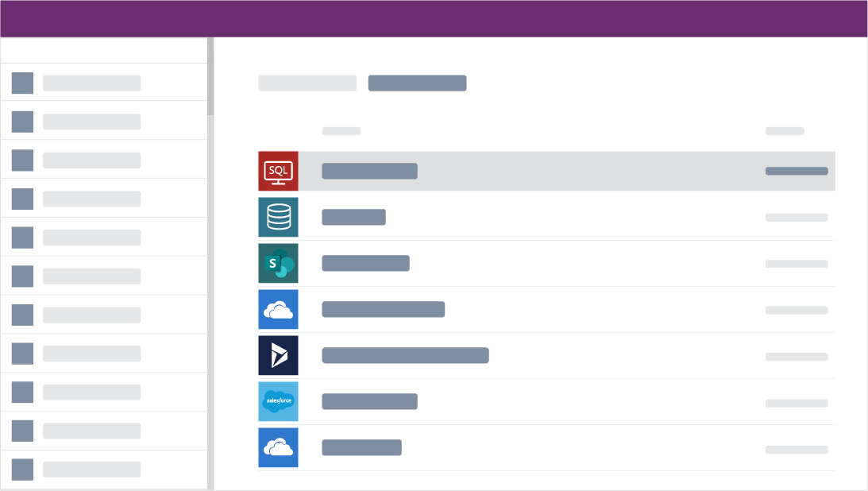Image resolution: width=868 pixels, height=491 pixels.
Task: Select the sixth item label in left sidebar
Action: click(91, 276)
